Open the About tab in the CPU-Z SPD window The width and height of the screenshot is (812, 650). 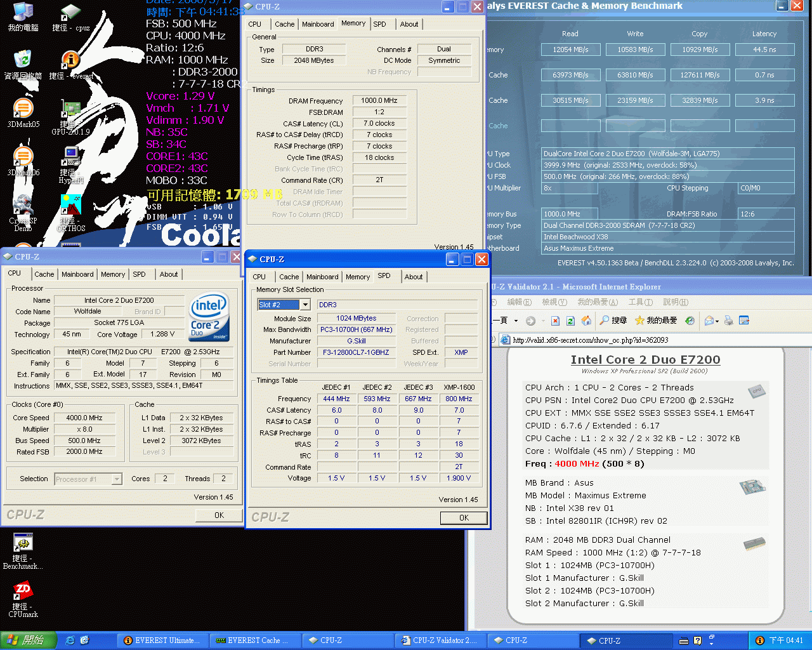[x=414, y=277]
